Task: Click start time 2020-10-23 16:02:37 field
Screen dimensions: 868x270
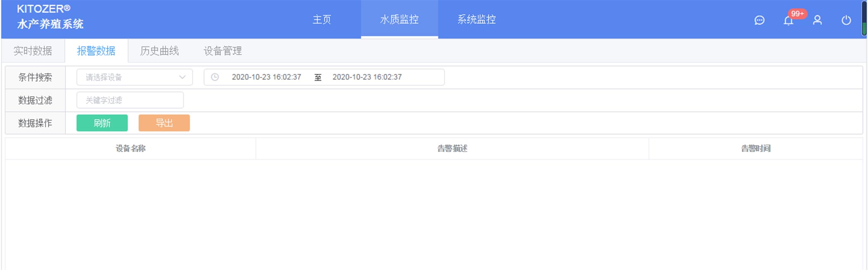Action: [x=266, y=77]
